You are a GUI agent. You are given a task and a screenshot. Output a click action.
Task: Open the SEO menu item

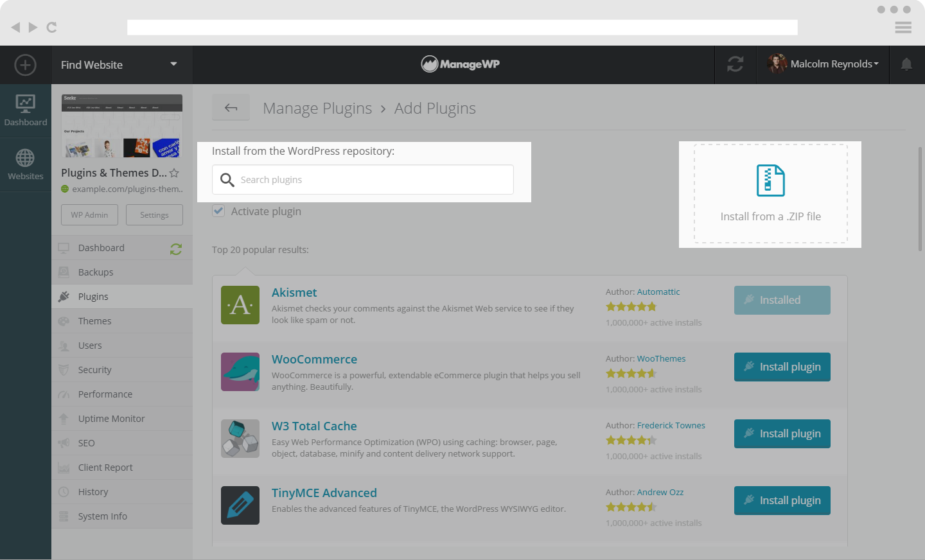point(122,443)
